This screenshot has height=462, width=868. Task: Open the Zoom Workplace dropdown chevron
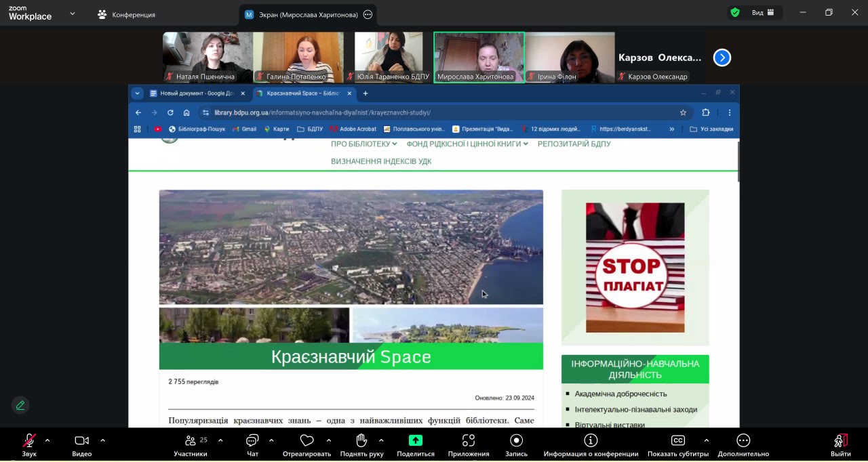pyautogui.click(x=73, y=14)
